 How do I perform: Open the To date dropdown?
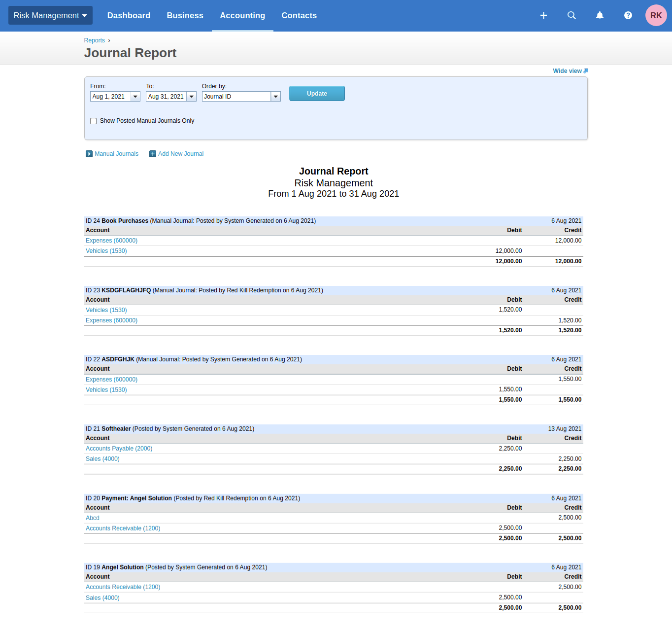[192, 96]
